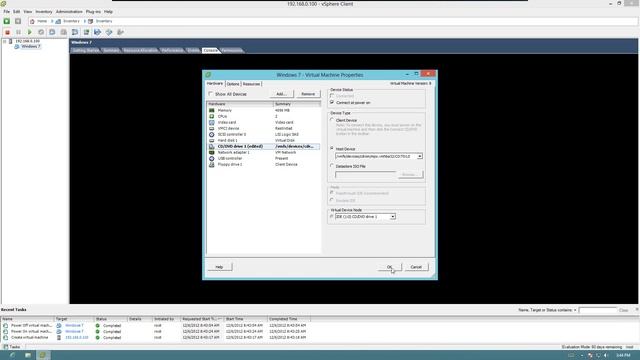Select the Client Device radio button
This screenshot has width=640, height=360.
332,120
